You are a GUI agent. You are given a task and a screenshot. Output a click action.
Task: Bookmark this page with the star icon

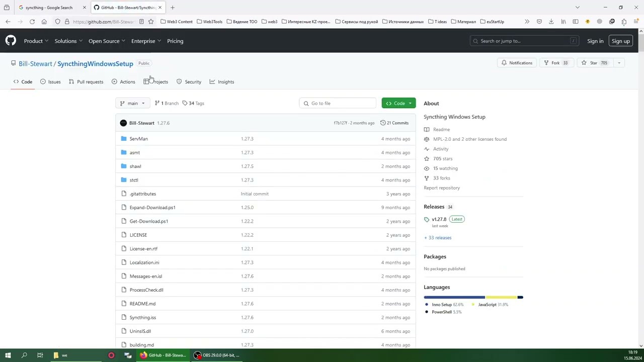pyautogui.click(x=151, y=22)
